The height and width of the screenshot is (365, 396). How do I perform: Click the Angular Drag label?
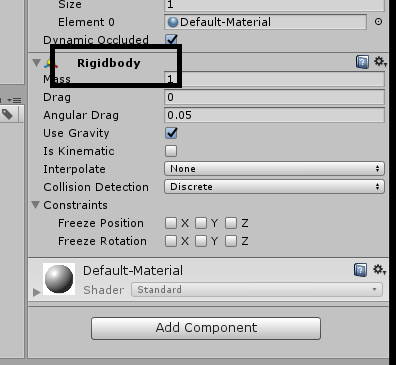[81, 115]
